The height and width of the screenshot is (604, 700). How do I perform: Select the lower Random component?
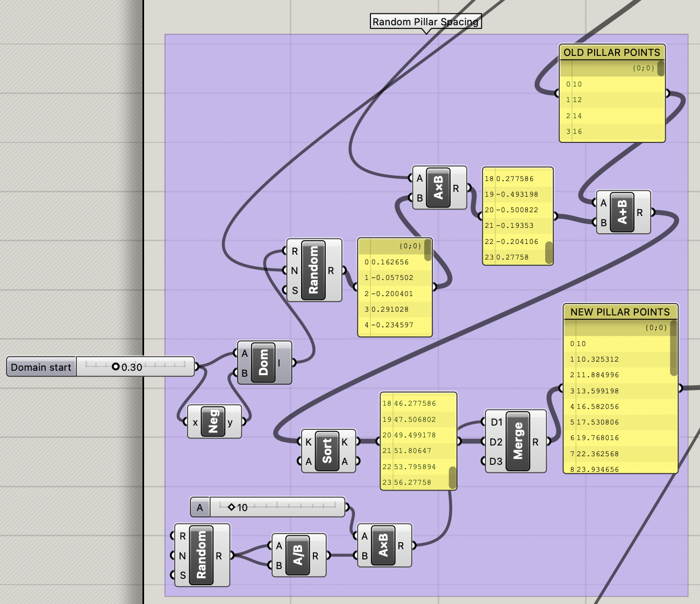click(x=202, y=556)
